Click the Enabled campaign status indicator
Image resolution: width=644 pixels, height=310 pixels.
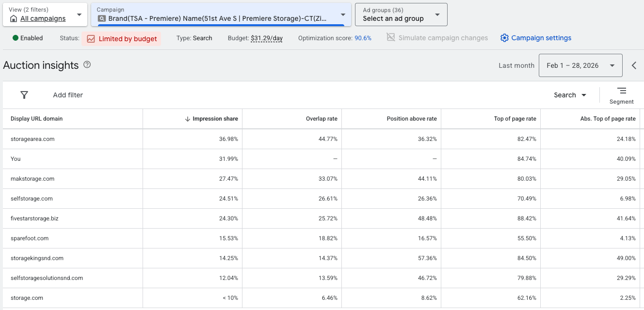tap(28, 38)
